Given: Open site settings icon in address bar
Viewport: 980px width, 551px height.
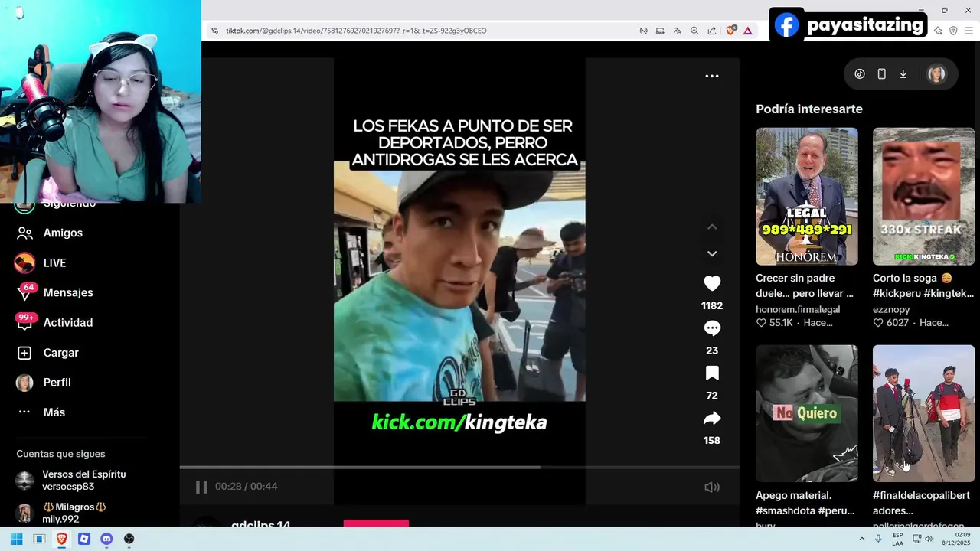Looking at the screenshot, I should 214,31.
